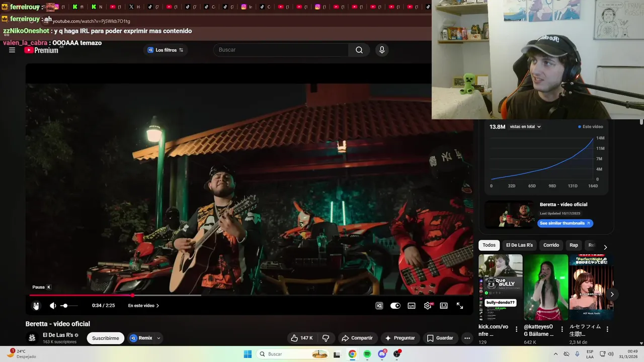Open the YouTube hamburger guide menu
The height and width of the screenshot is (362, 644).
[12, 50]
